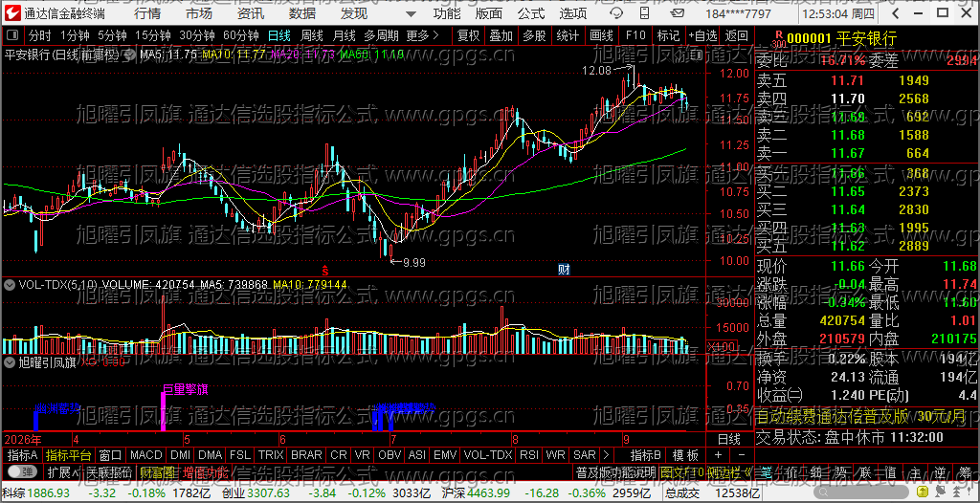
Task: Click the minus zoom-out button
Action: click(741, 455)
